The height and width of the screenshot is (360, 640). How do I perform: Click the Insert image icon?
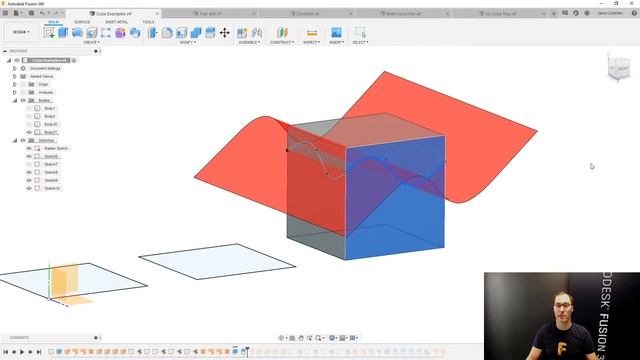pyautogui.click(x=336, y=33)
